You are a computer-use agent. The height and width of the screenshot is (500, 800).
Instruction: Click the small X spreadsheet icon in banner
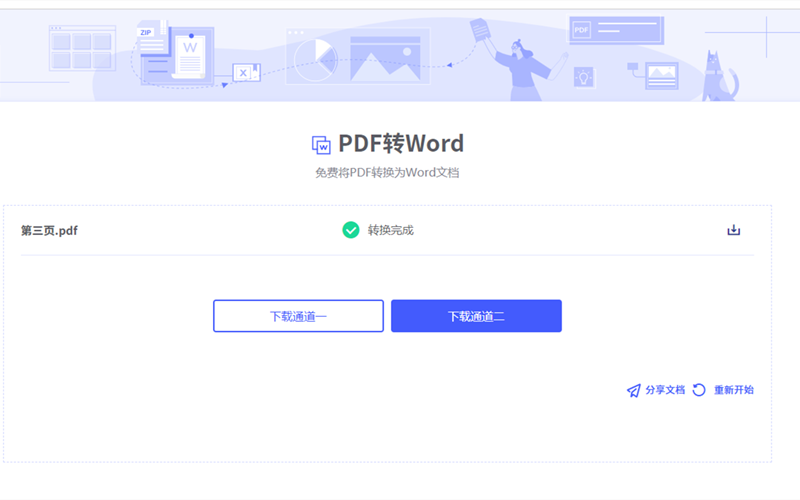(x=244, y=72)
